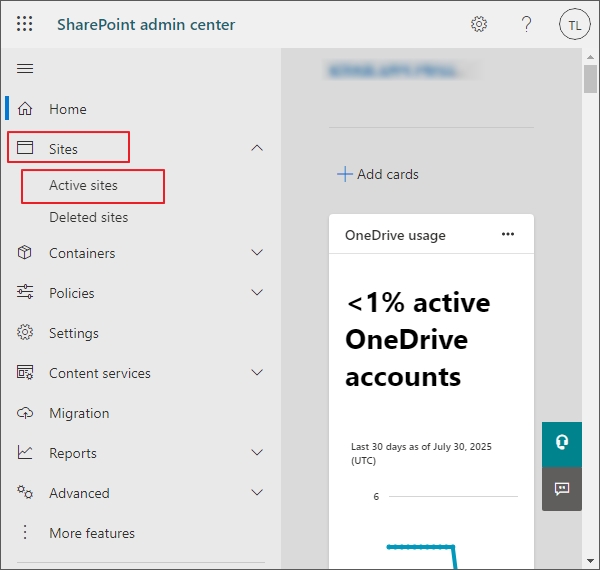Open Deleted sites page
Image resolution: width=600 pixels, height=570 pixels.
[x=89, y=218]
